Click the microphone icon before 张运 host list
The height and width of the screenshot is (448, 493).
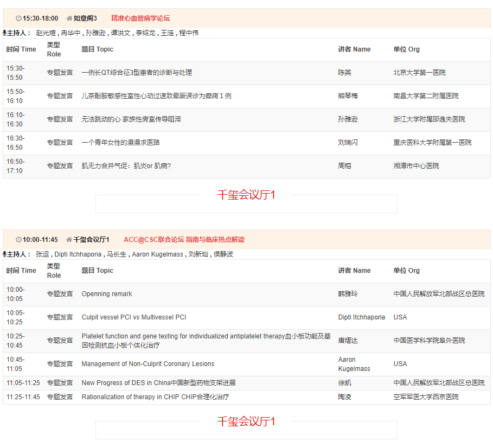(4, 254)
